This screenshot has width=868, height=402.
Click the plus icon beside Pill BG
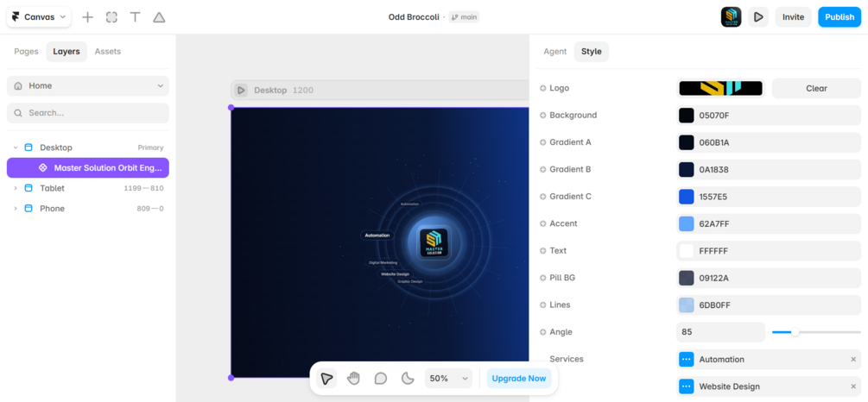(543, 278)
